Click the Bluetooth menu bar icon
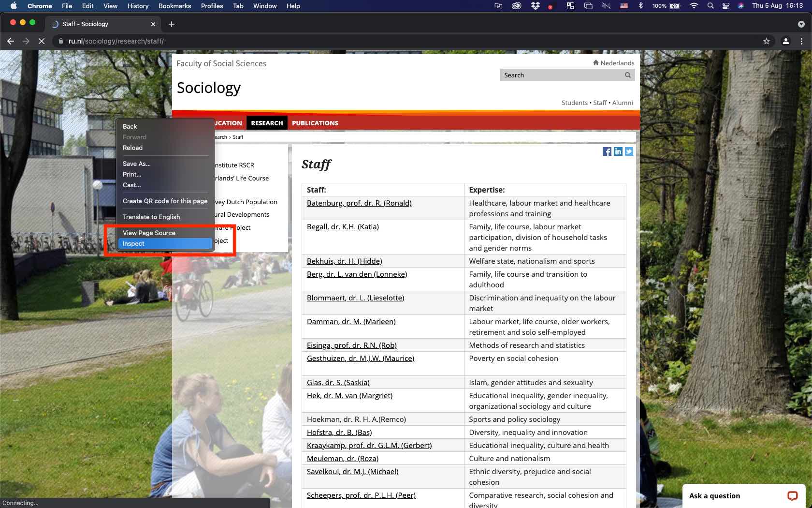 tap(641, 6)
